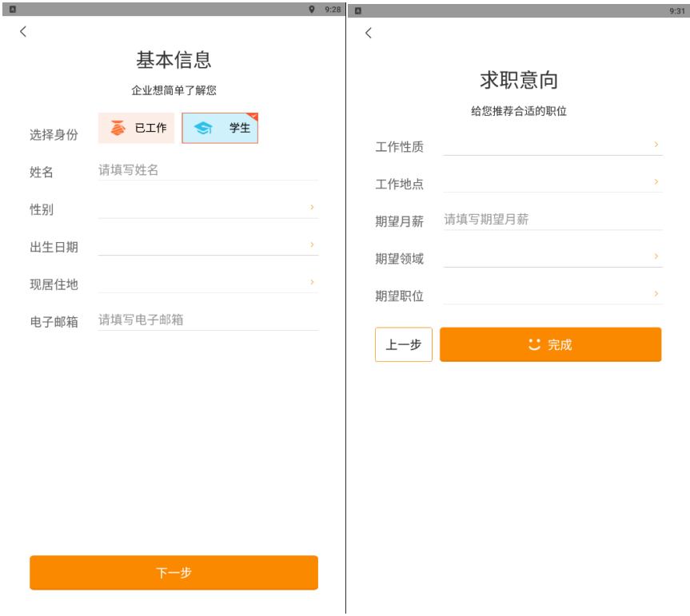Focus the 请填写姓名 name field

coord(208,170)
